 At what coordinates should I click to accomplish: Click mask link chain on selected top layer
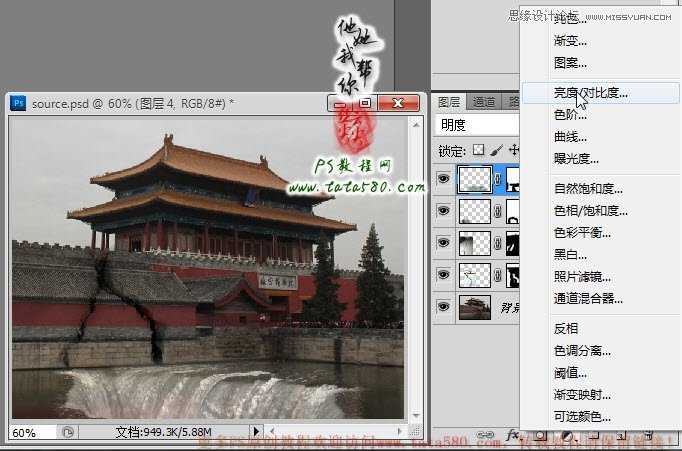coord(498,179)
